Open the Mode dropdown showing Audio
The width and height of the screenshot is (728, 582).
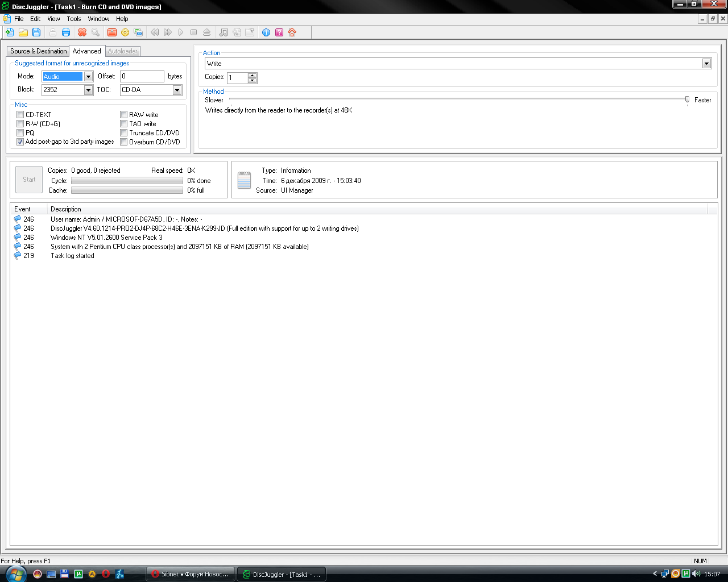pos(88,77)
